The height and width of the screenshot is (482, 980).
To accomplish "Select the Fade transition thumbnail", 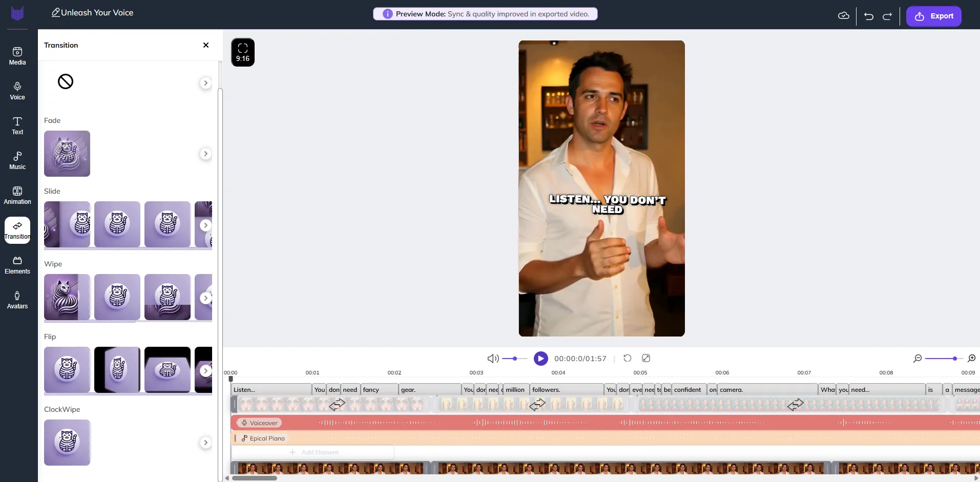I will (x=67, y=154).
